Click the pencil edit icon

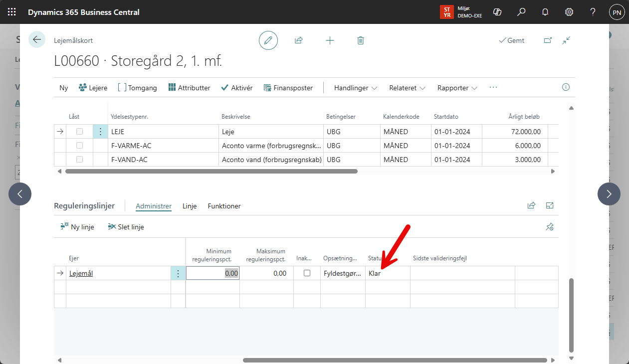point(268,40)
